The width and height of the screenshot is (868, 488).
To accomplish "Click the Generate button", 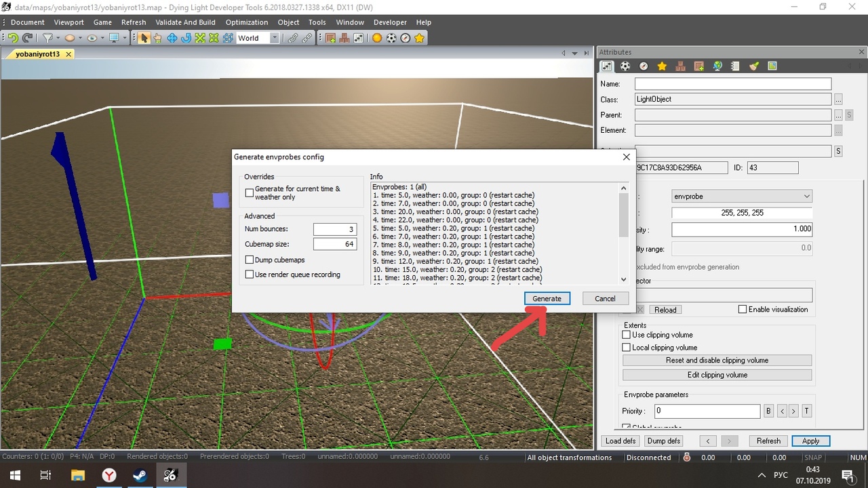I will 547,298.
